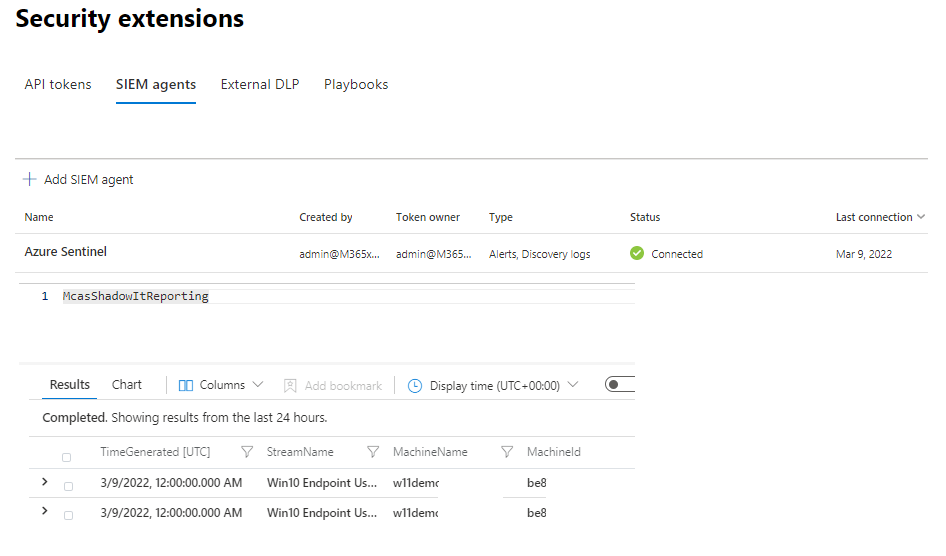Click filter icon for MachineName column
This screenshot has height=556, width=946.
(x=507, y=452)
